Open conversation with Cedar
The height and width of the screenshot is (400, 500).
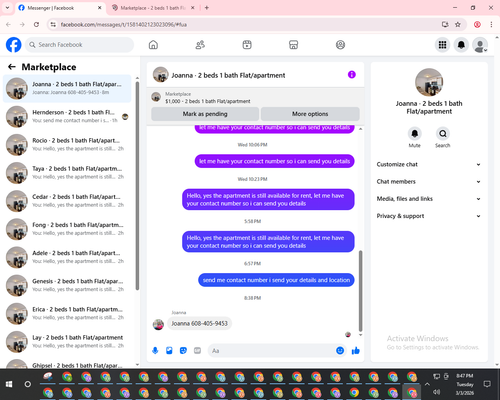click(x=67, y=201)
